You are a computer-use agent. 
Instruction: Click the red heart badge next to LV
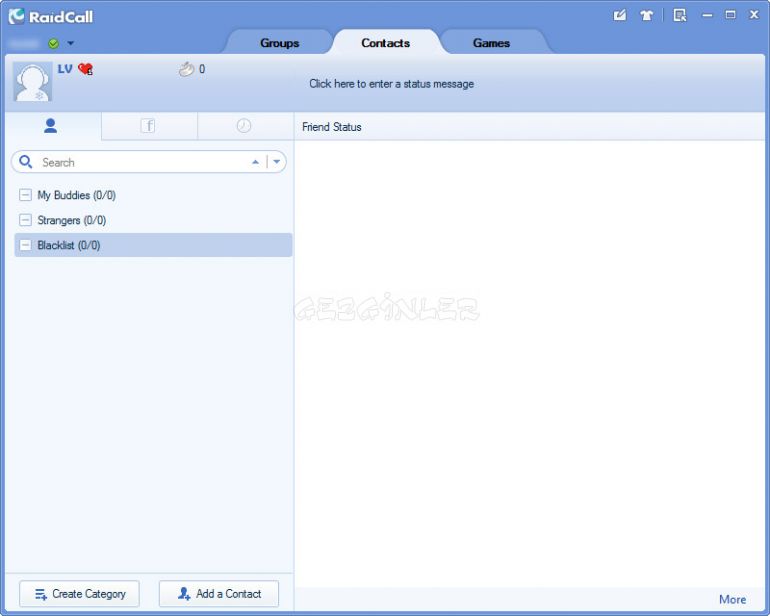coord(85,69)
